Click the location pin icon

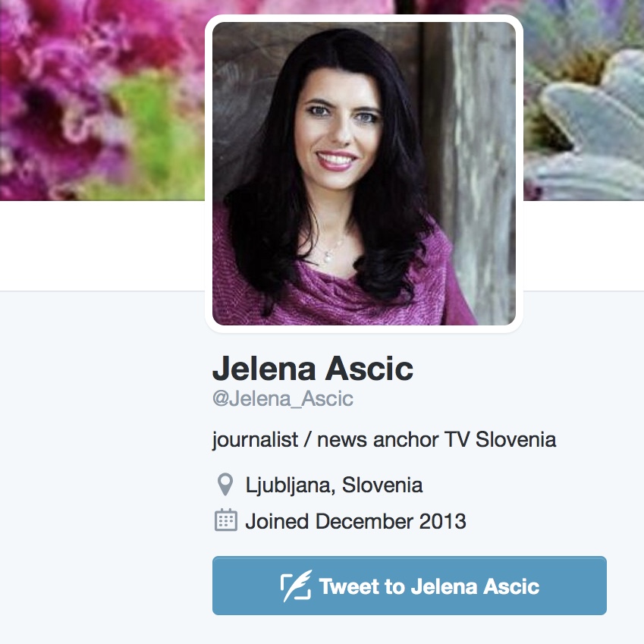pyautogui.click(x=225, y=484)
